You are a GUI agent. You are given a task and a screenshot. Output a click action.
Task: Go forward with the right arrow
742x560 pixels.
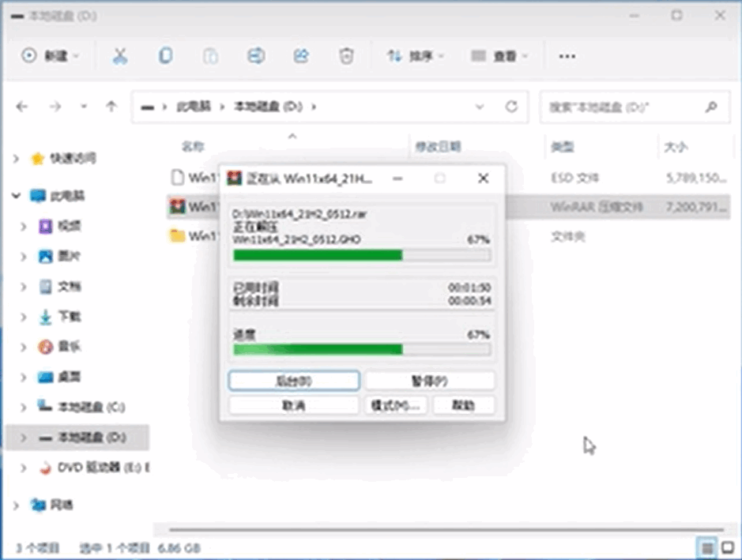(x=55, y=107)
